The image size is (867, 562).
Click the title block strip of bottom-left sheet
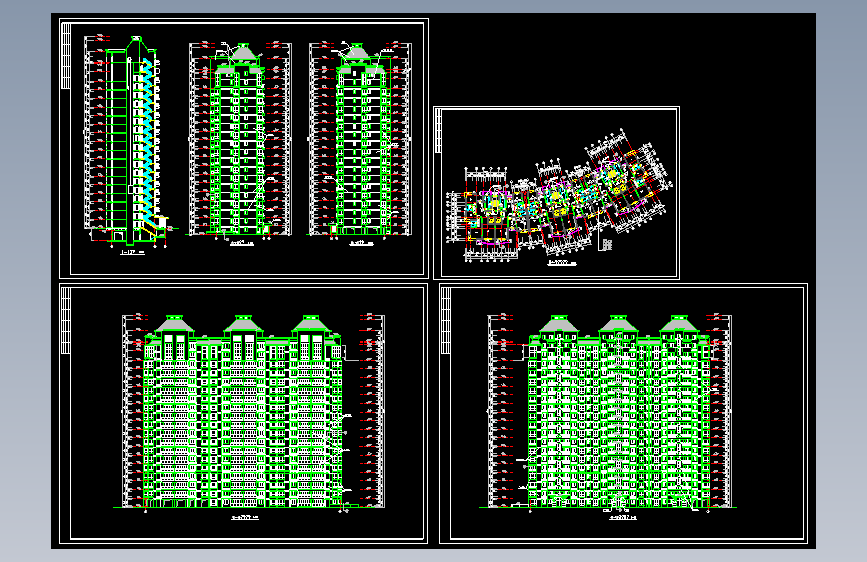[66, 320]
